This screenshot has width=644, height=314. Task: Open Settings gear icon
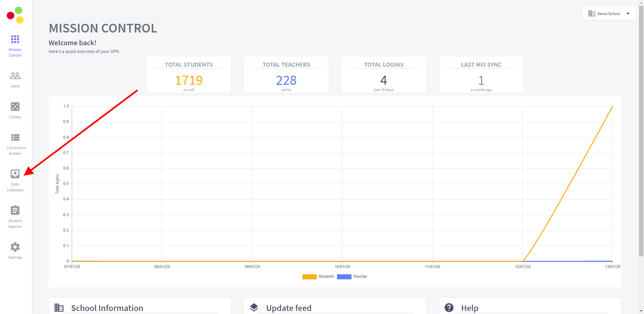(x=15, y=247)
